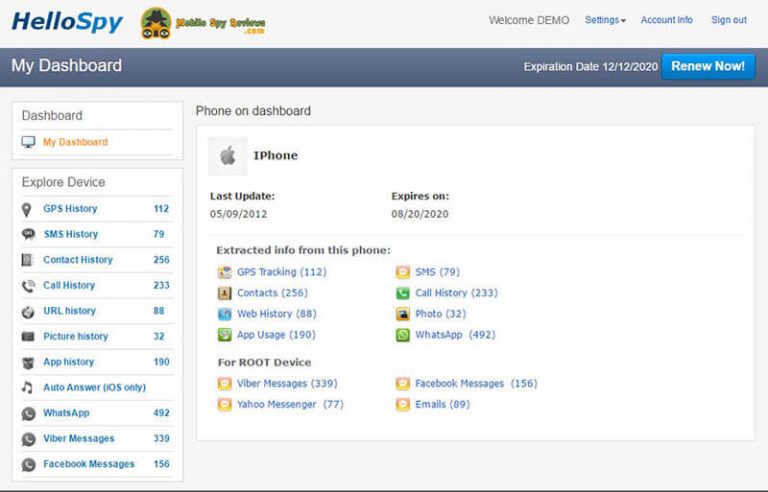The height and width of the screenshot is (492, 768).
Task: Click the Web History icon in extracted info
Action: coord(224,314)
